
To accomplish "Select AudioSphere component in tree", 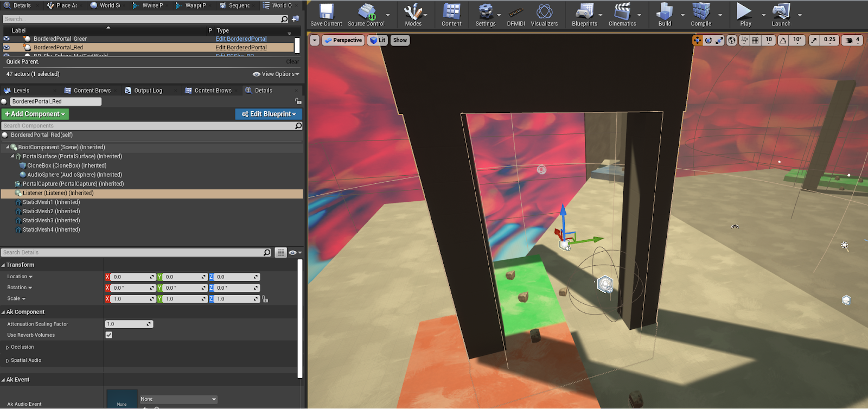I will click(74, 175).
